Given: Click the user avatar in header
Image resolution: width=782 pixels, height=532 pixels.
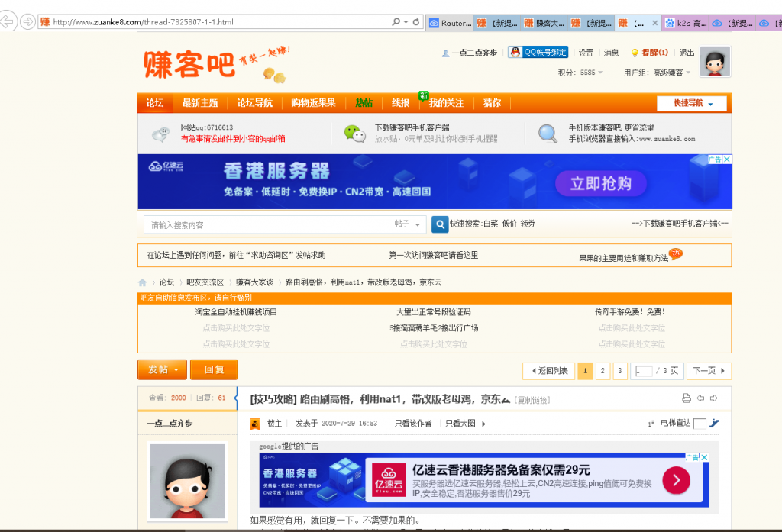Looking at the screenshot, I should 715,61.
